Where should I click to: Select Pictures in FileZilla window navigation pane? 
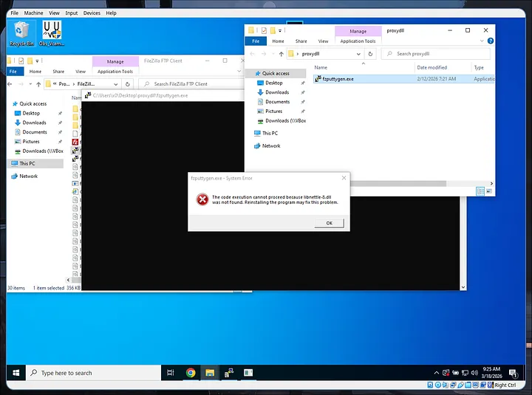pos(31,141)
